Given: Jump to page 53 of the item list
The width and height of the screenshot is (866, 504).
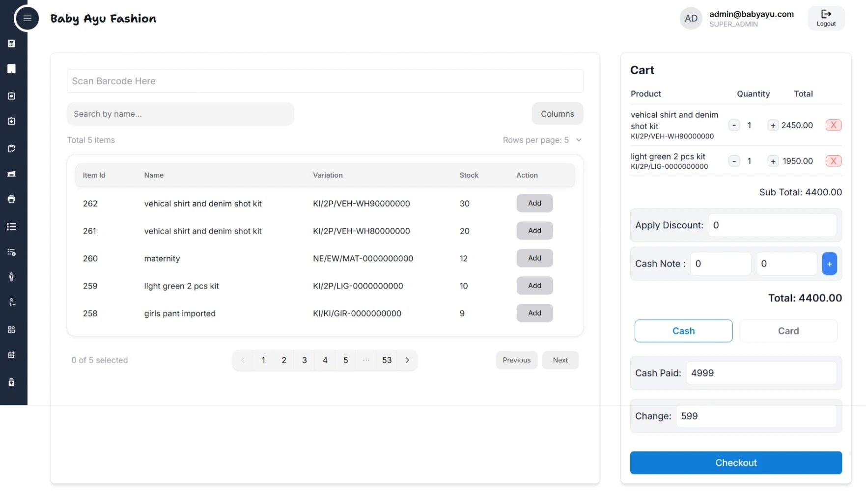Looking at the screenshot, I should [x=387, y=360].
